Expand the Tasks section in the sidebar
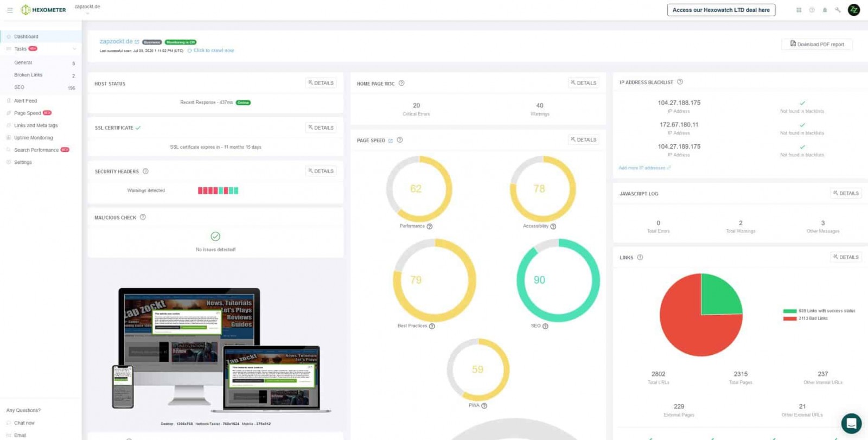 74,49
